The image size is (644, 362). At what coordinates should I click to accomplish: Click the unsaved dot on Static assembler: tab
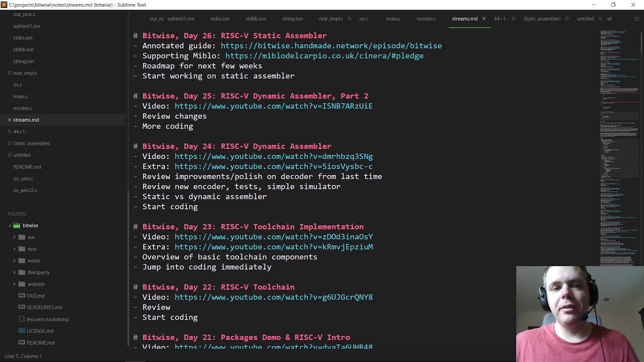point(567,19)
